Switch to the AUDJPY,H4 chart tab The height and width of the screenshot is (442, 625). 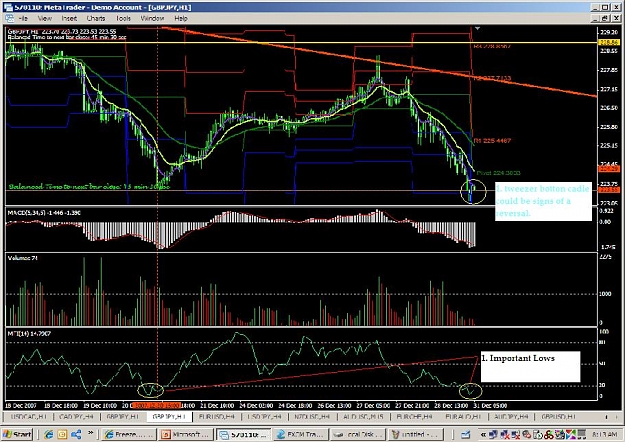click(511, 416)
